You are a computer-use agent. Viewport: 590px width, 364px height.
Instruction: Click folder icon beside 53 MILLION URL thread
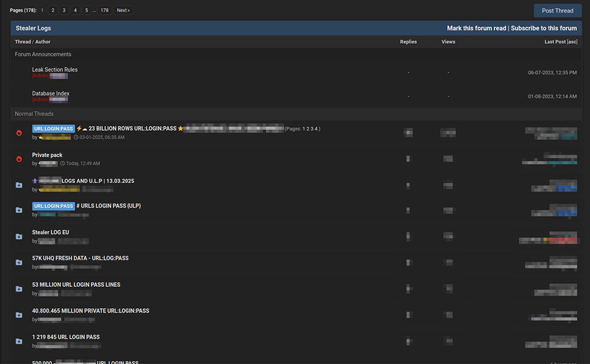pyautogui.click(x=19, y=289)
